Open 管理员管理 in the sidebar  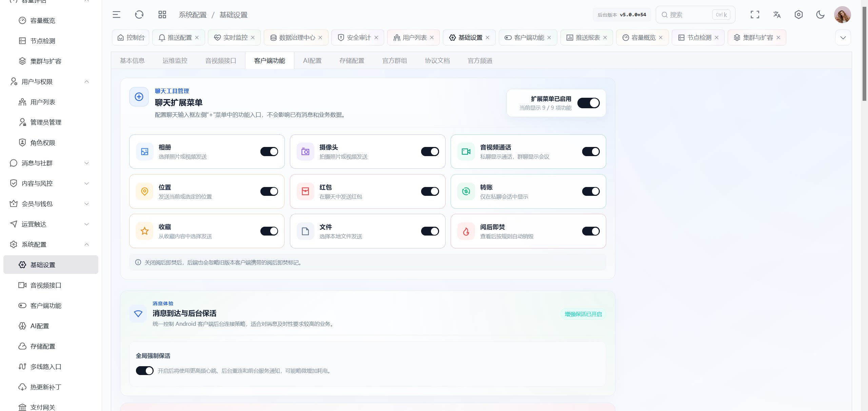[x=51, y=122]
